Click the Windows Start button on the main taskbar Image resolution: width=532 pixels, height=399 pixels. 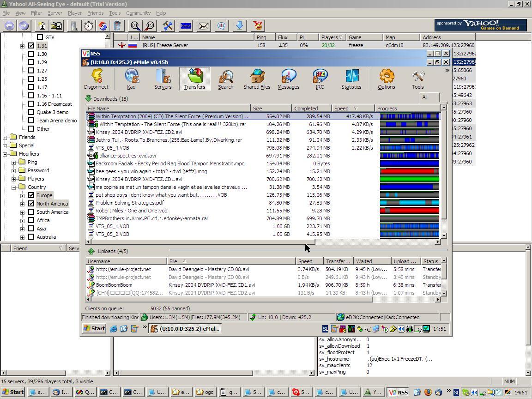(x=13, y=392)
